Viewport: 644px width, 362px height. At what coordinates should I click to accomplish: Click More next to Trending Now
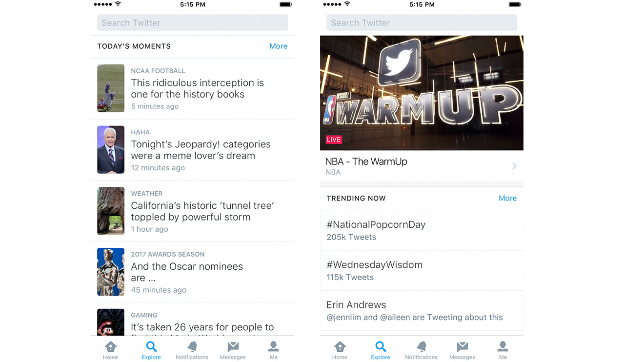(507, 198)
